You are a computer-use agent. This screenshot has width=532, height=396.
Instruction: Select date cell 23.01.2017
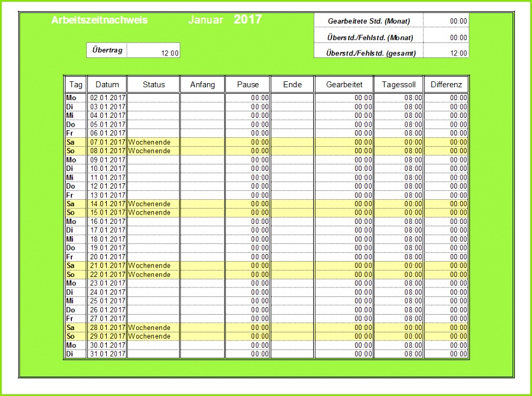(x=107, y=283)
